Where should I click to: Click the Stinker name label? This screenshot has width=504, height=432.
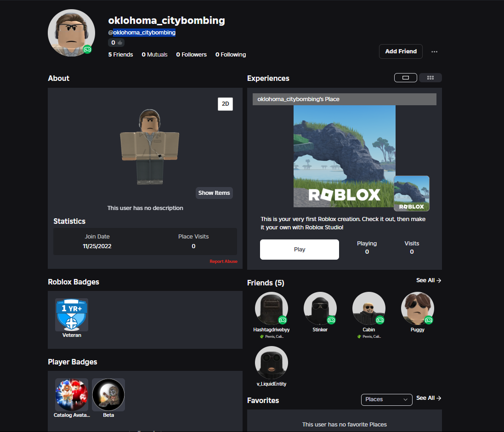pos(320,330)
